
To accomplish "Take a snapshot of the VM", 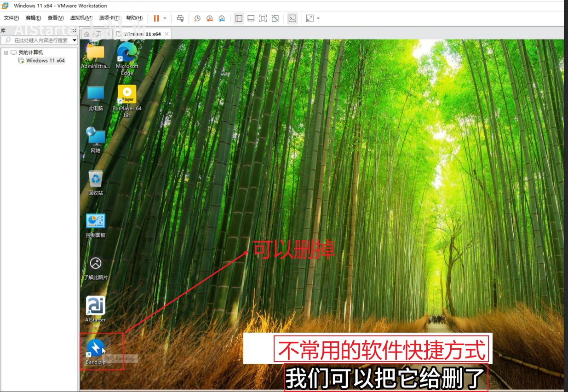I will 197,18.
